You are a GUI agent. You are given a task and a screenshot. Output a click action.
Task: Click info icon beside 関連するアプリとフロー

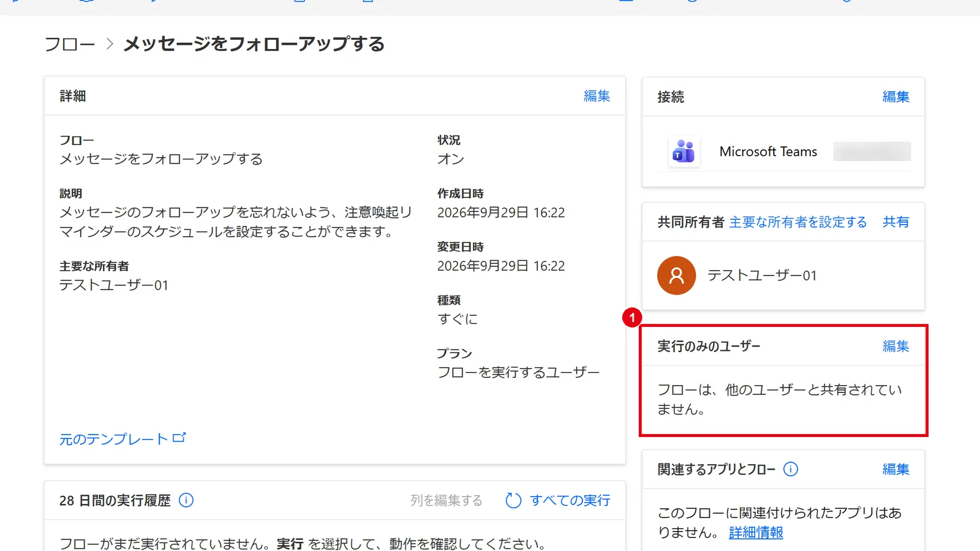tap(791, 469)
